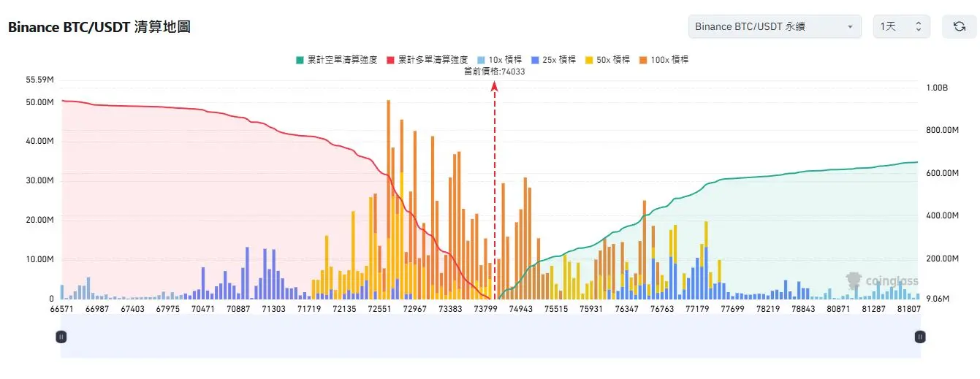Screen dimensions: 980x379
Task: Toggle the 50x 槓桿 legend series
Action: (607, 60)
